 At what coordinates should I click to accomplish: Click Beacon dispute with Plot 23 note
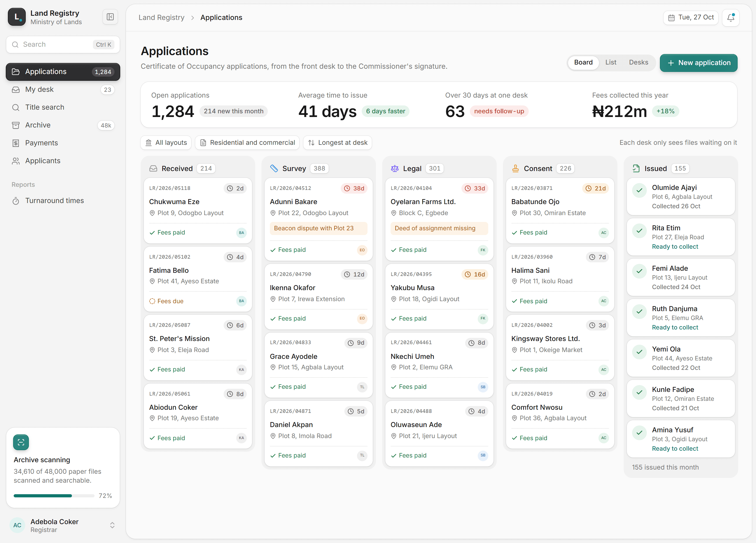click(x=318, y=228)
